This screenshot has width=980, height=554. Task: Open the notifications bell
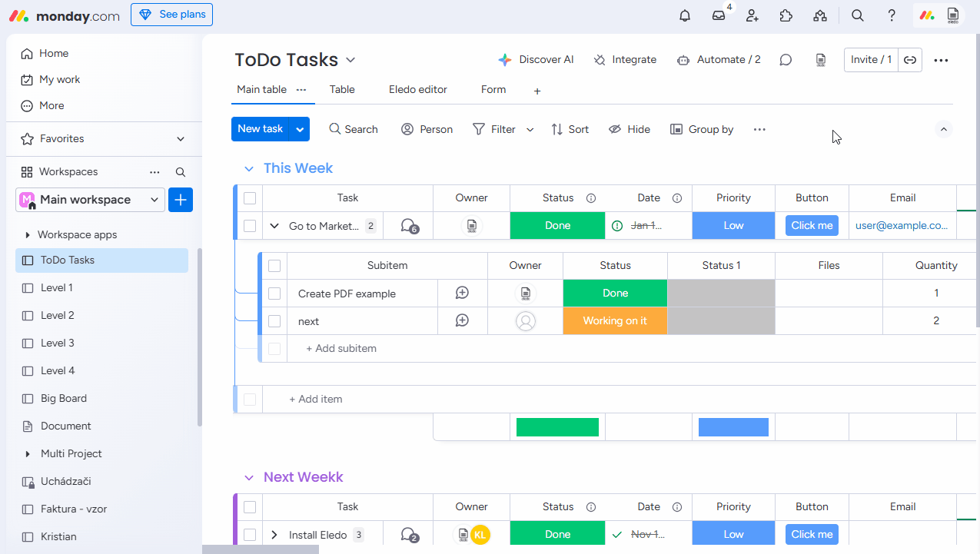click(685, 15)
